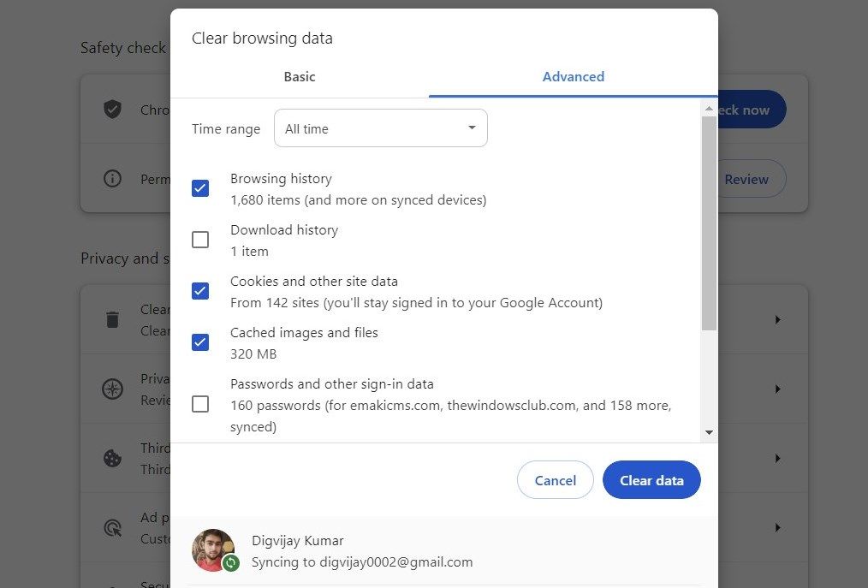Expand the Ad privacy section arrow
This screenshot has width=868, height=588.
click(777, 527)
